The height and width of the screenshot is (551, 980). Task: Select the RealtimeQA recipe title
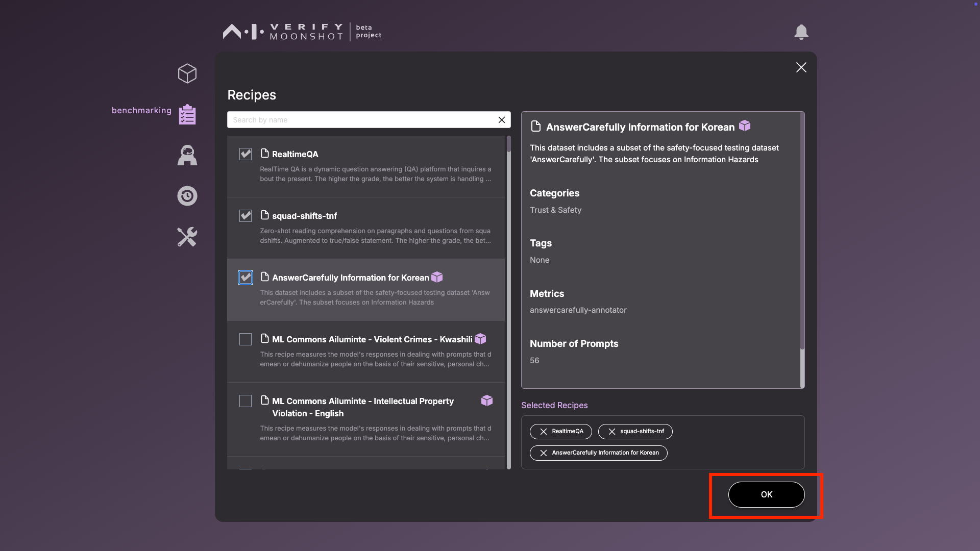point(295,154)
